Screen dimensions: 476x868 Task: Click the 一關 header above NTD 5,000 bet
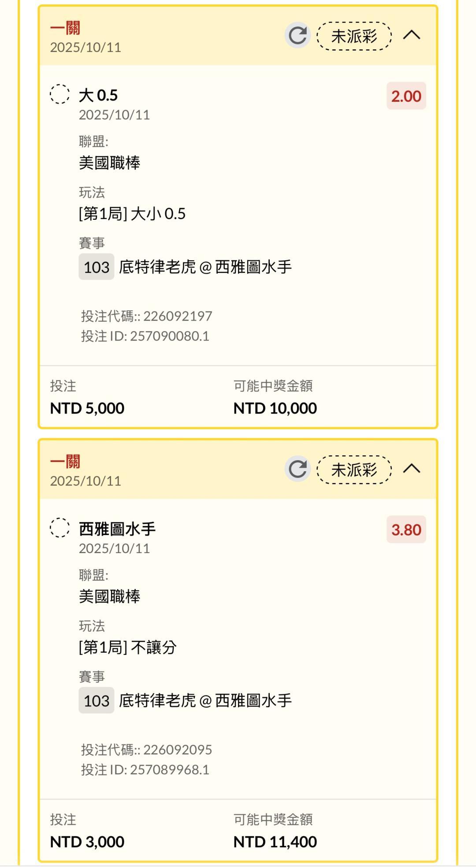coord(65,29)
